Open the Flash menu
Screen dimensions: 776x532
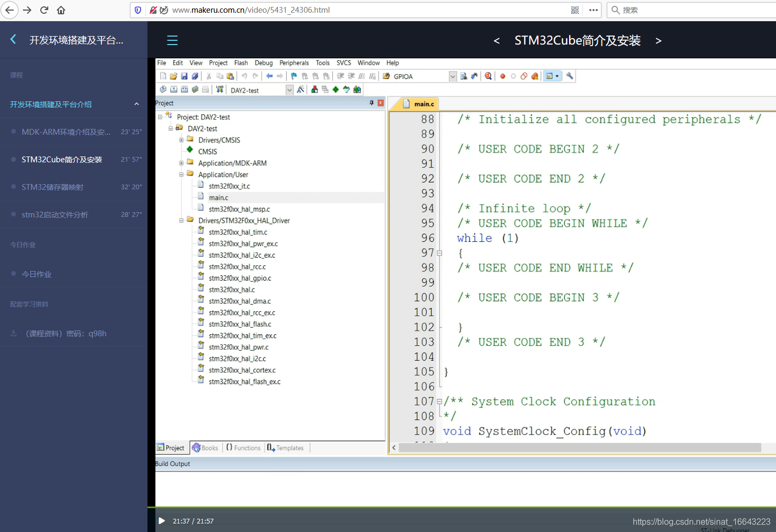(x=241, y=63)
